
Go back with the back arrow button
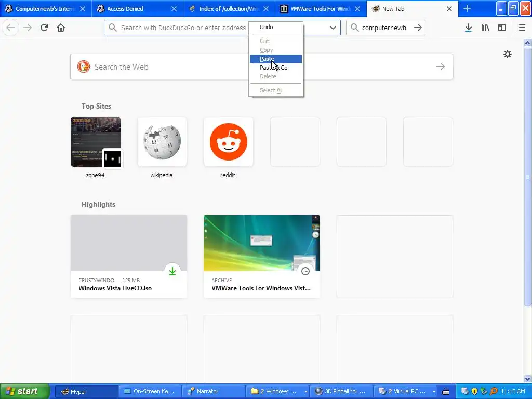(10, 28)
